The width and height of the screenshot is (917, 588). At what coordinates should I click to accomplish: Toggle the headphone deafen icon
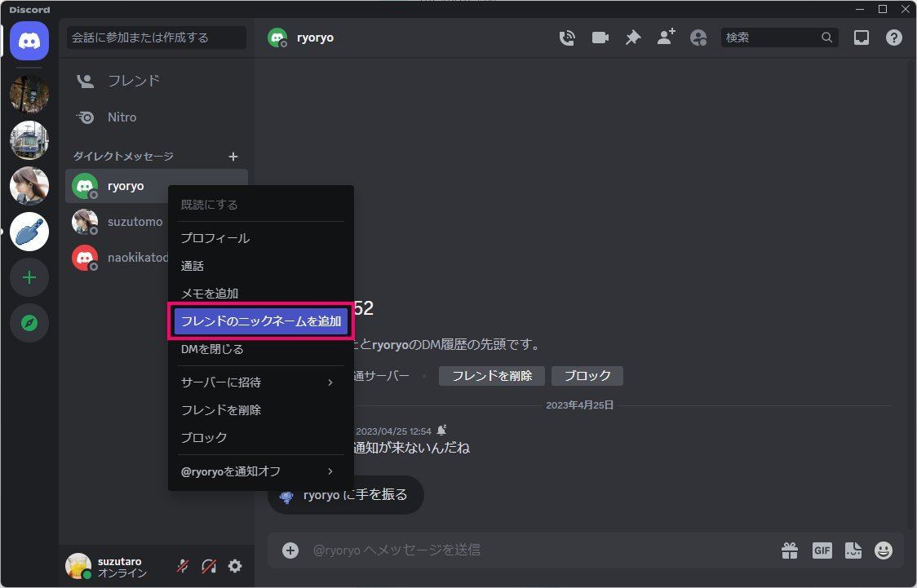209,566
